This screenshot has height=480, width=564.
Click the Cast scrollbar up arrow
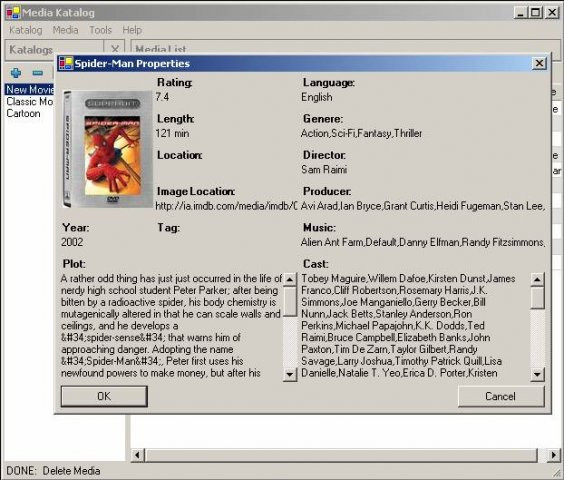(x=537, y=279)
